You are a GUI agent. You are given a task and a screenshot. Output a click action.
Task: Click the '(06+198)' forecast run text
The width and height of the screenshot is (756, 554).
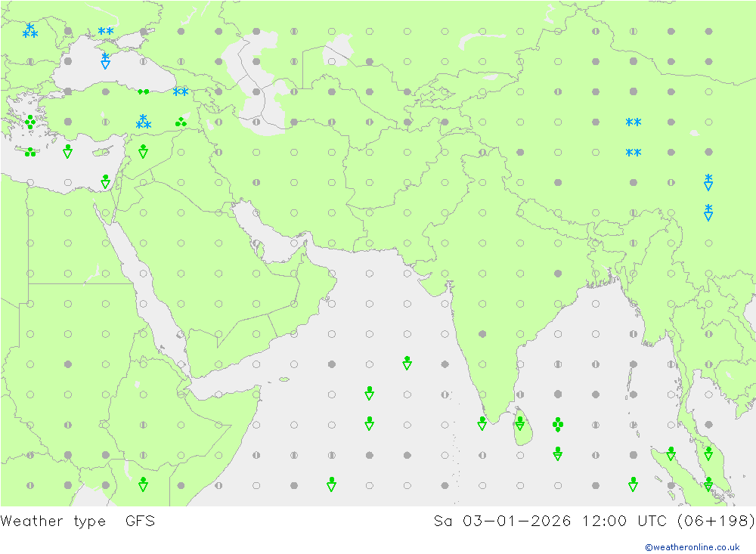715,521
